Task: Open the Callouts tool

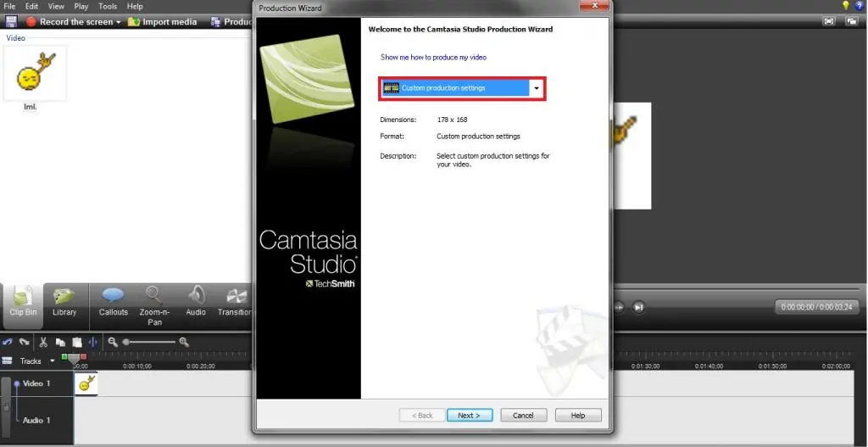Action: [x=113, y=303]
